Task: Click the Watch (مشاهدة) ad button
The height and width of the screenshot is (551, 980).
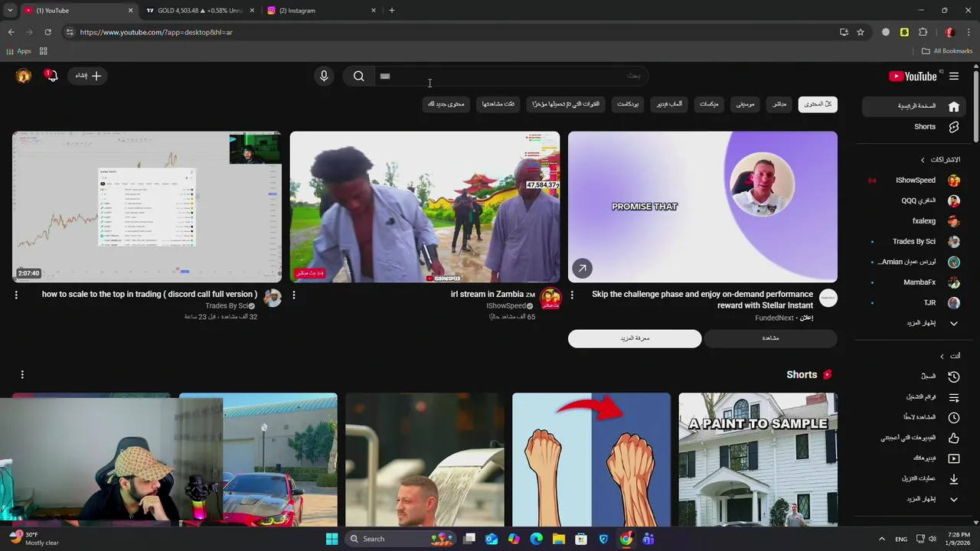Action: coord(770,338)
